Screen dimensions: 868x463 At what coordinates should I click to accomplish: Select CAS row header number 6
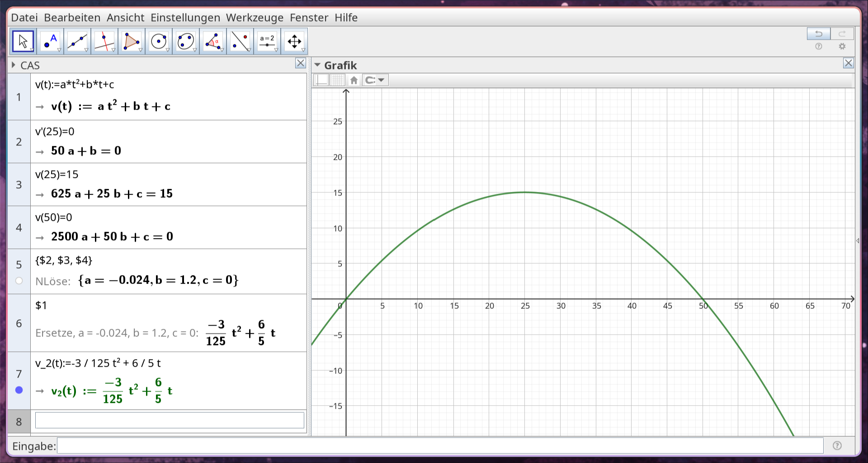(19, 323)
